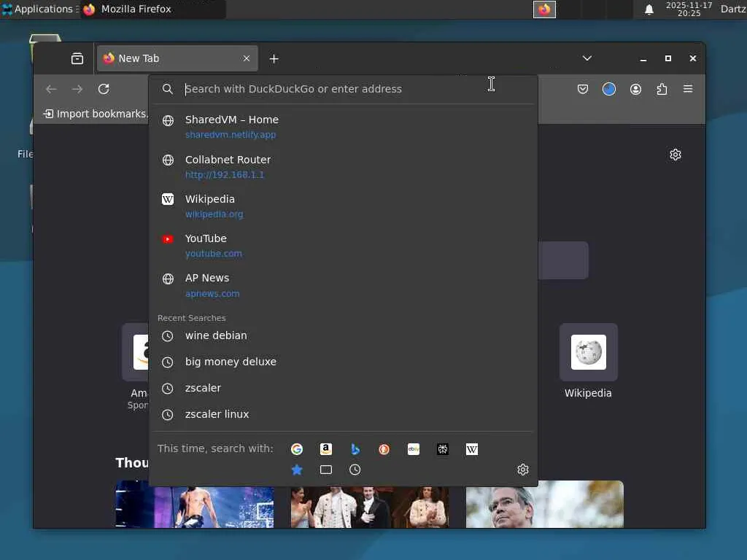This screenshot has width=747, height=560.
Task: Select recent search 'wine debian'
Action: pyautogui.click(x=343, y=335)
